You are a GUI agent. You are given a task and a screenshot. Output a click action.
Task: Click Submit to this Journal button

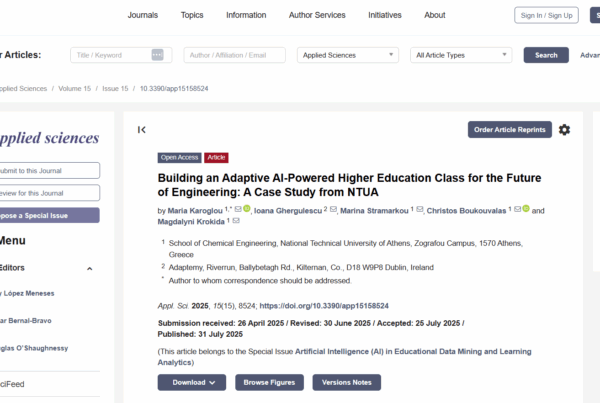pos(49,170)
